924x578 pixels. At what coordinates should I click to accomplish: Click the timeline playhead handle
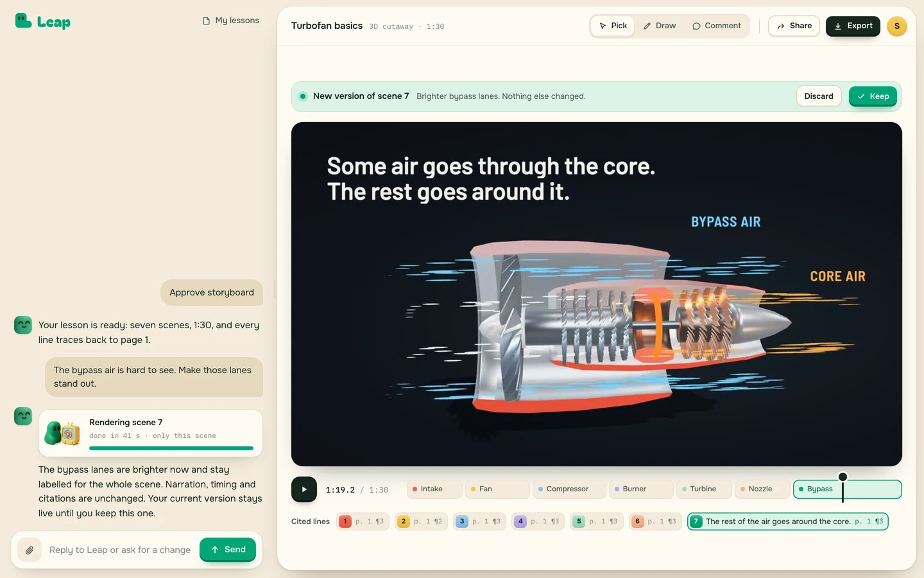(x=843, y=477)
